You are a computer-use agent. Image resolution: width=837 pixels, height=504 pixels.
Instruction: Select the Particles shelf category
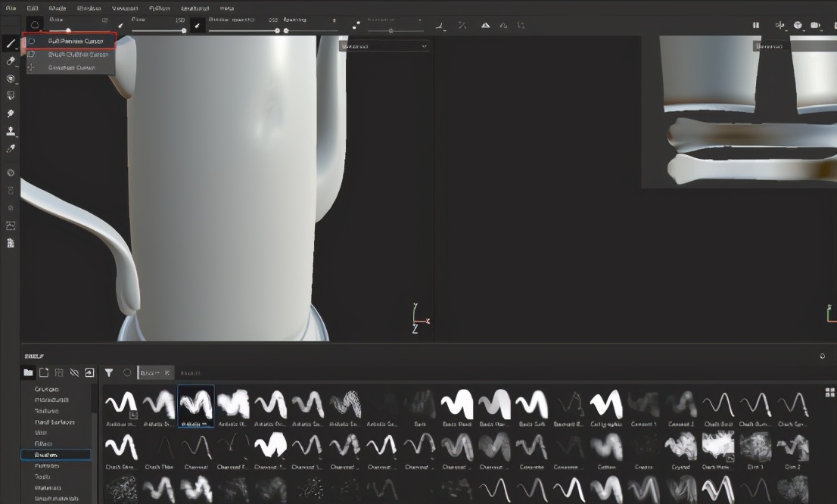point(47,465)
